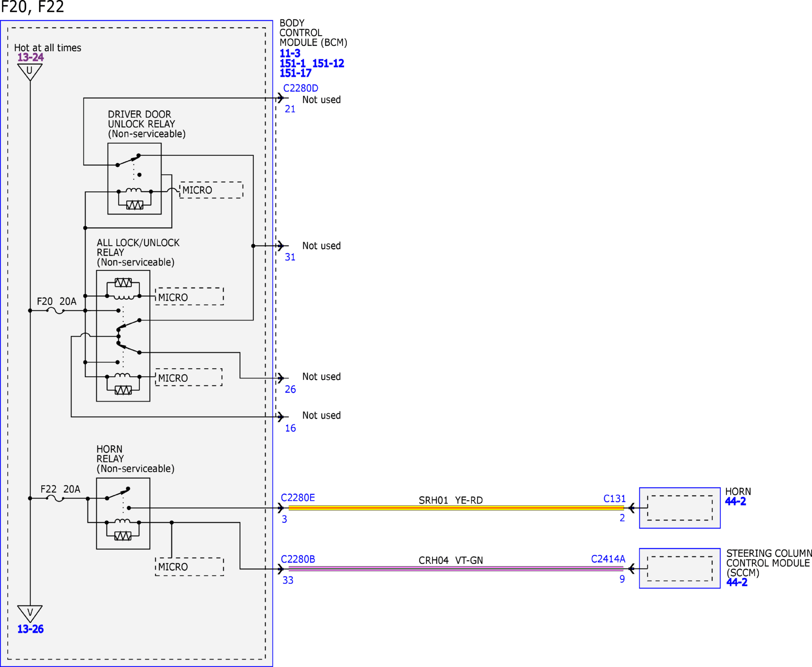Select connector label C131
This screenshot has width=812, height=667.
coord(615,499)
